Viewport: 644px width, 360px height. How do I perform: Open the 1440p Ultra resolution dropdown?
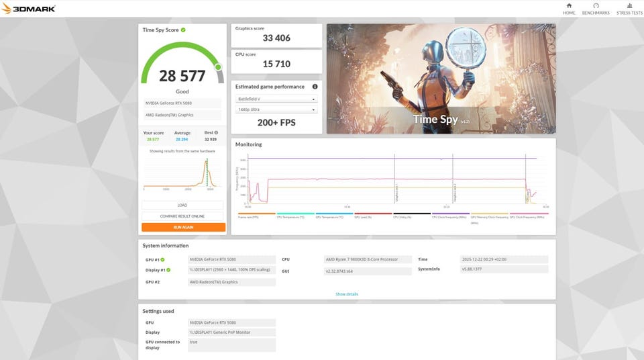coord(276,109)
